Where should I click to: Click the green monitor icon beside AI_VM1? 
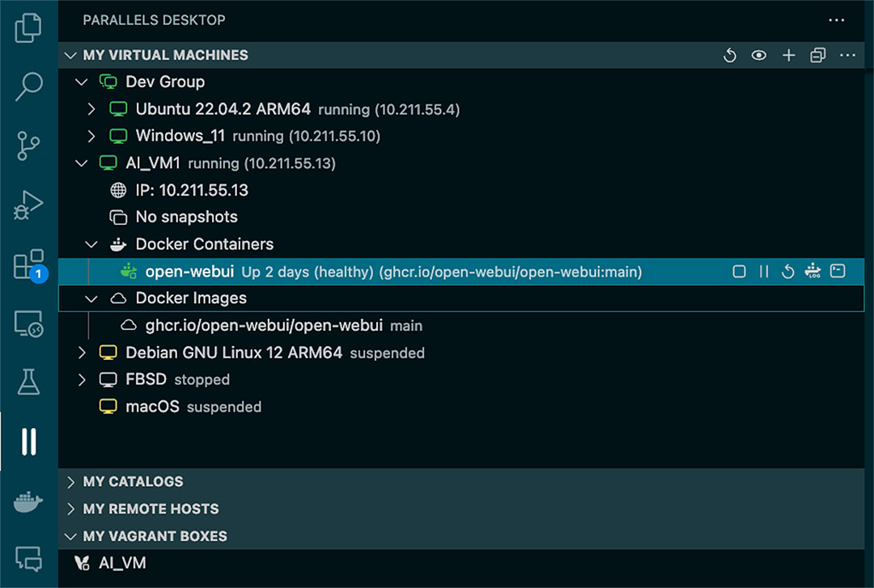click(x=108, y=163)
